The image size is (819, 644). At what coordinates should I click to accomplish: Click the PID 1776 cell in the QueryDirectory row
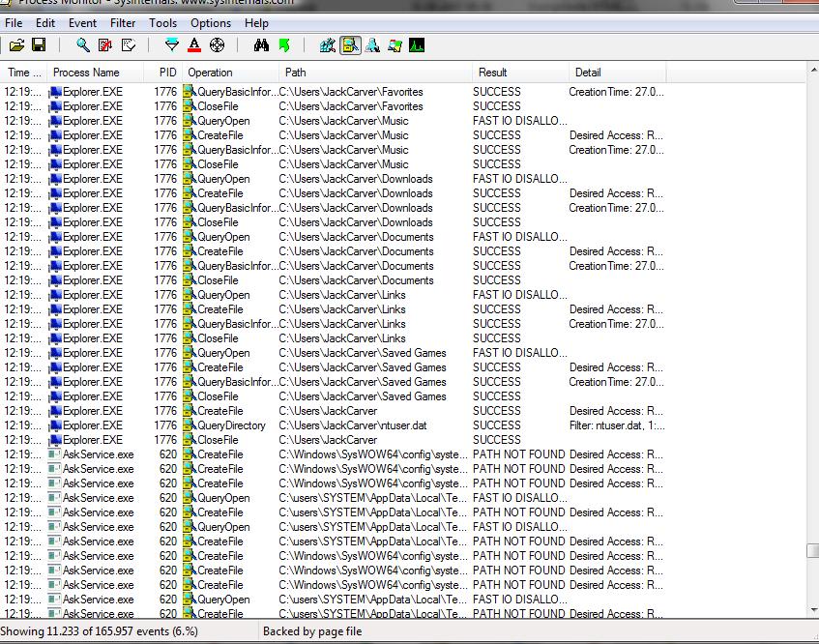pyautogui.click(x=165, y=425)
